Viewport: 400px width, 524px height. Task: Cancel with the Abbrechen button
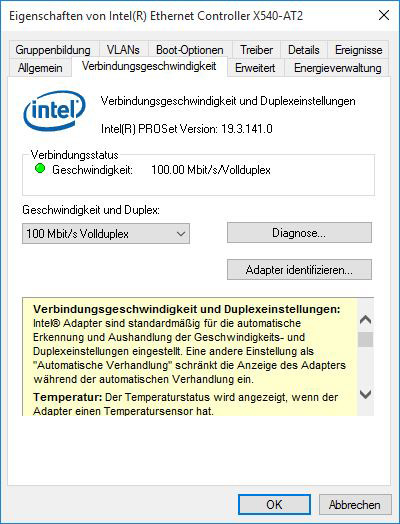(x=355, y=504)
